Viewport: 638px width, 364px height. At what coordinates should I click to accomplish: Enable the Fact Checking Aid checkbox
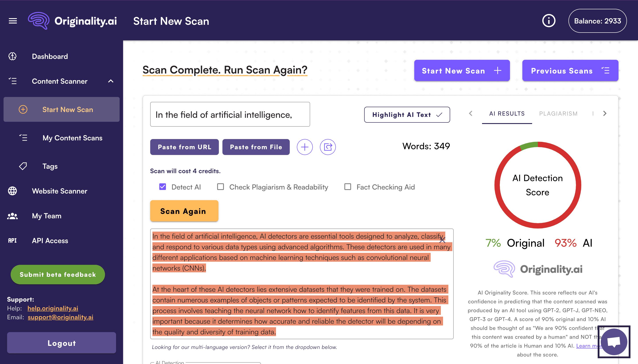348,187
